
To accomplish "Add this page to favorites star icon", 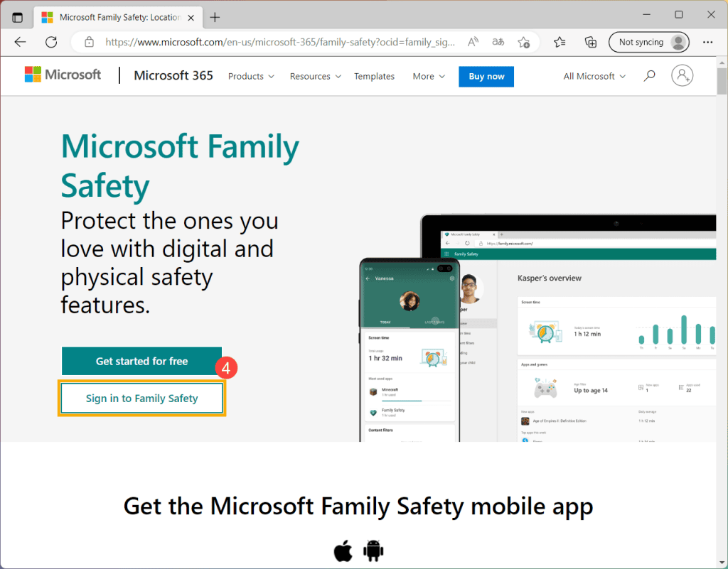I will (524, 42).
